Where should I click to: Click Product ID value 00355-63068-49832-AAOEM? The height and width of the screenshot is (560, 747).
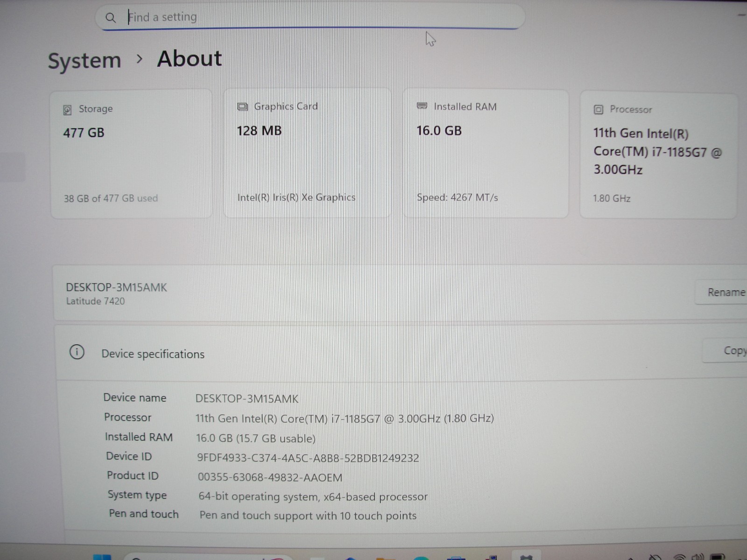coord(270,477)
